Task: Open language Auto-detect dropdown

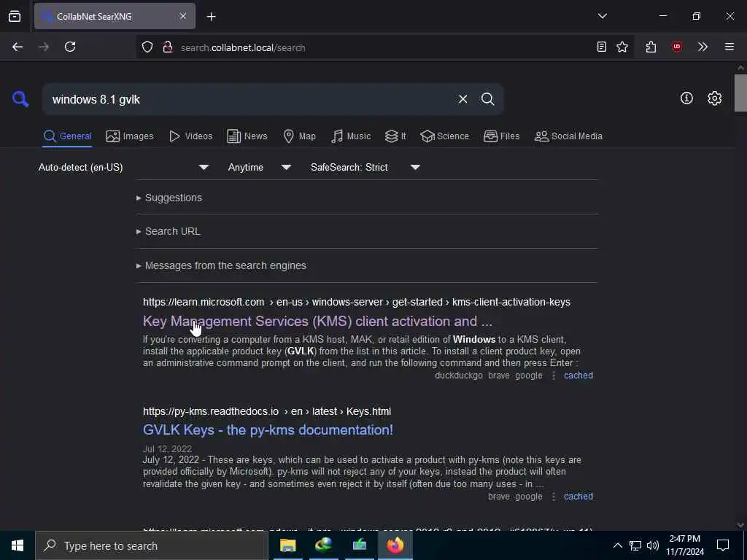Action: [124, 167]
